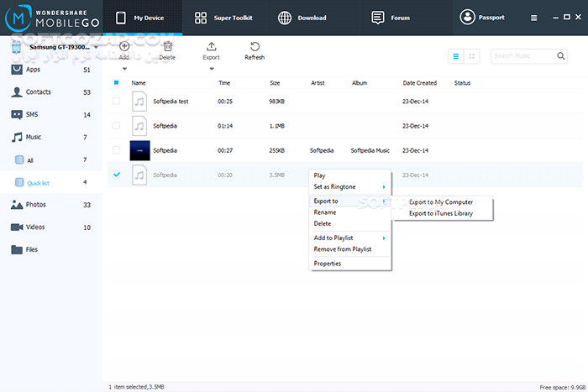588x392 pixels.
Task: Switch to list view icon
Action: pyautogui.click(x=456, y=56)
